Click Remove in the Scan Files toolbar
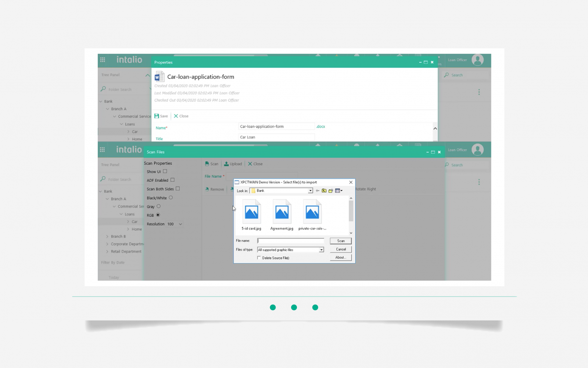 pyautogui.click(x=215, y=189)
